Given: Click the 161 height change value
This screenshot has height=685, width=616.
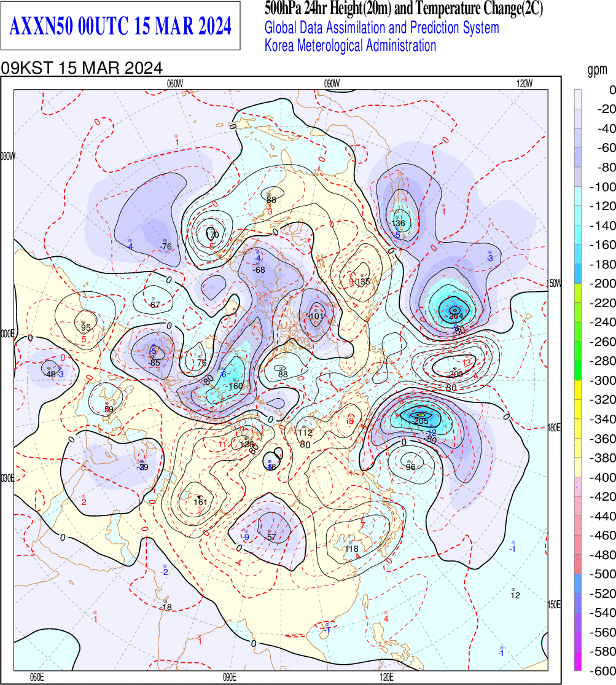Looking at the screenshot, I should [200, 503].
